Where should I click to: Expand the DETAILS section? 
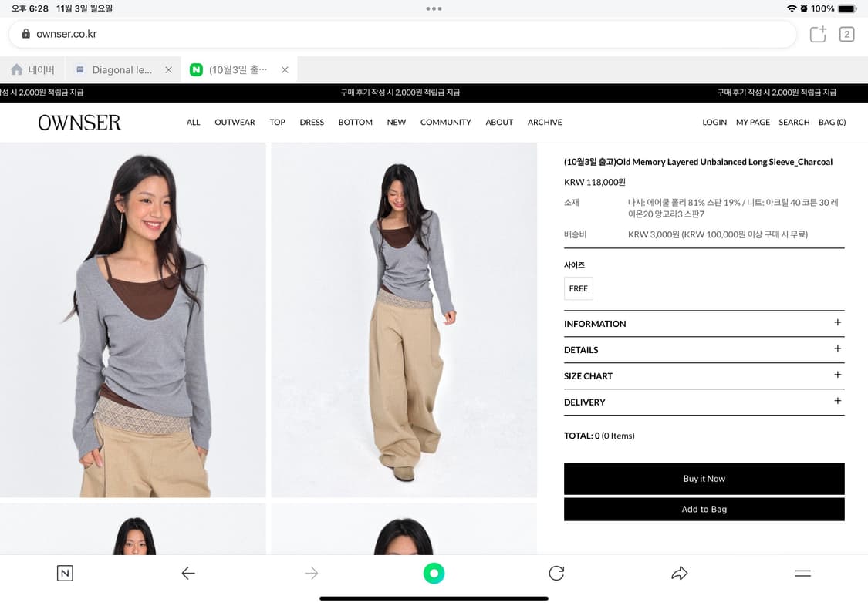click(837, 349)
